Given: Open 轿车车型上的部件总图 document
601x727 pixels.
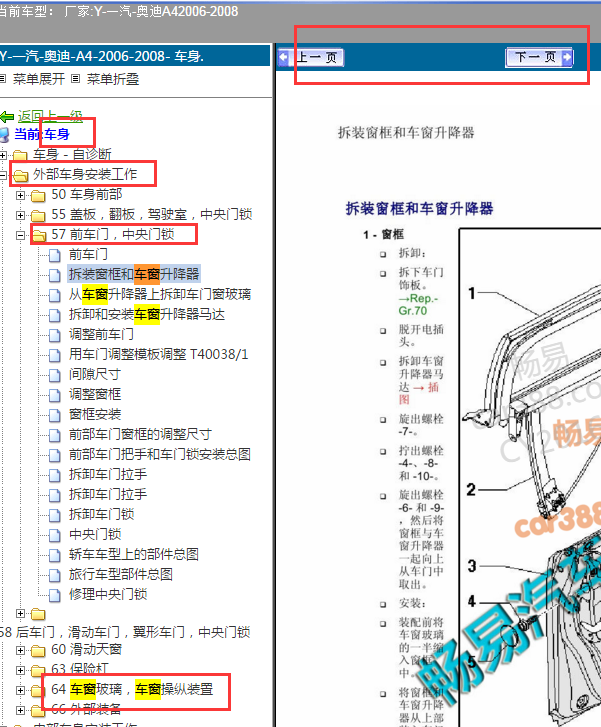Looking at the screenshot, I should [134, 555].
